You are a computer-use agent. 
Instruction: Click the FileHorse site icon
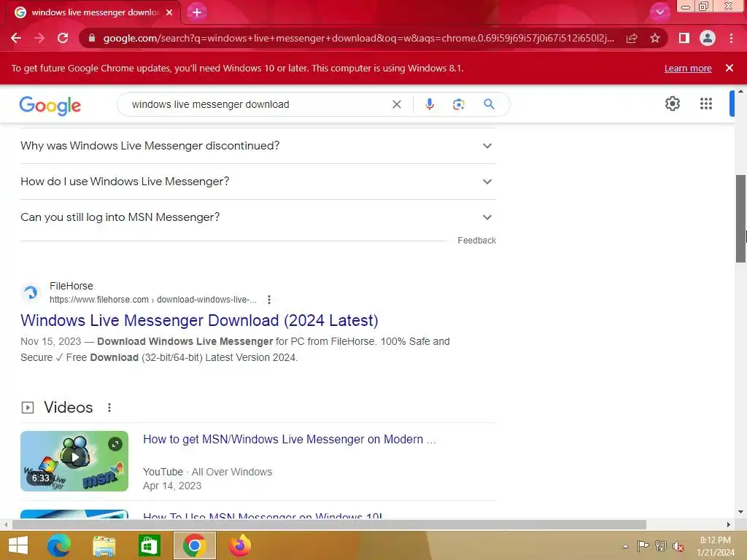(x=31, y=292)
